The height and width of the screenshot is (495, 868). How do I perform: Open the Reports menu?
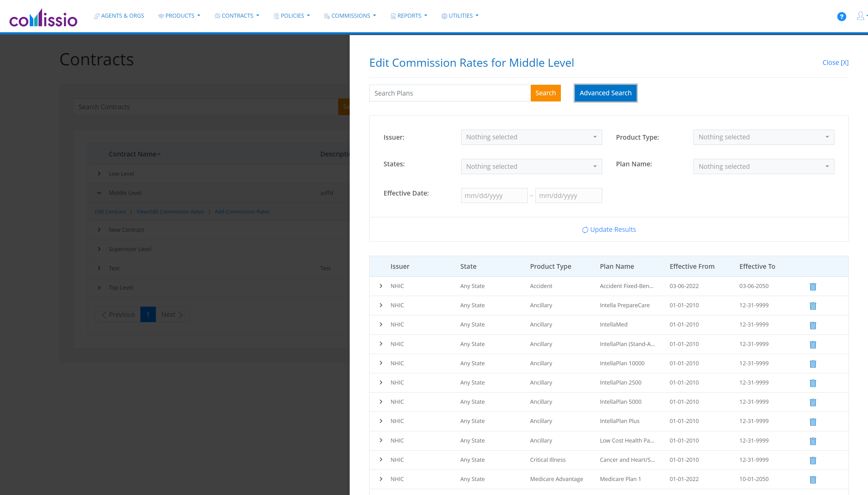coord(409,16)
